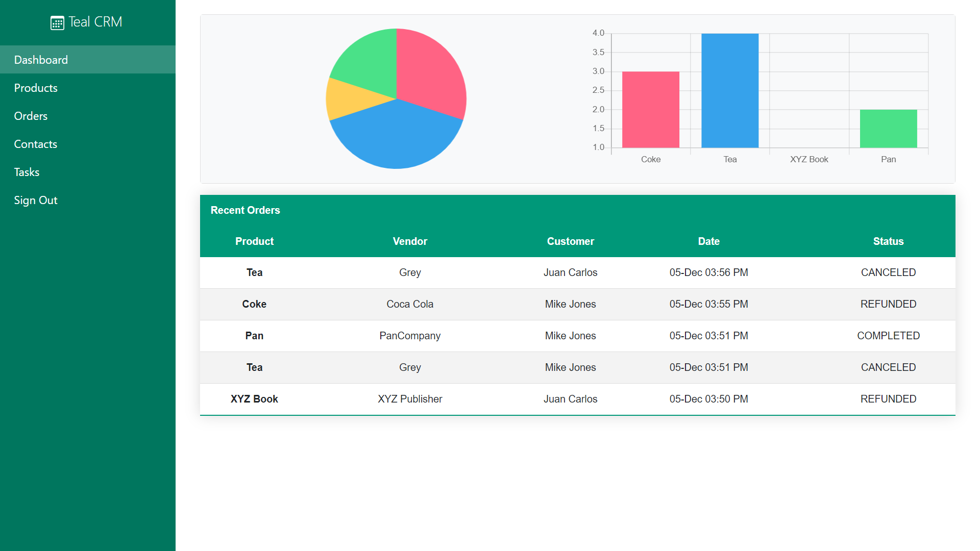This screenshot has height=551, width=980.
Task: Click the Status column header
Action: [x=888, y=241]
